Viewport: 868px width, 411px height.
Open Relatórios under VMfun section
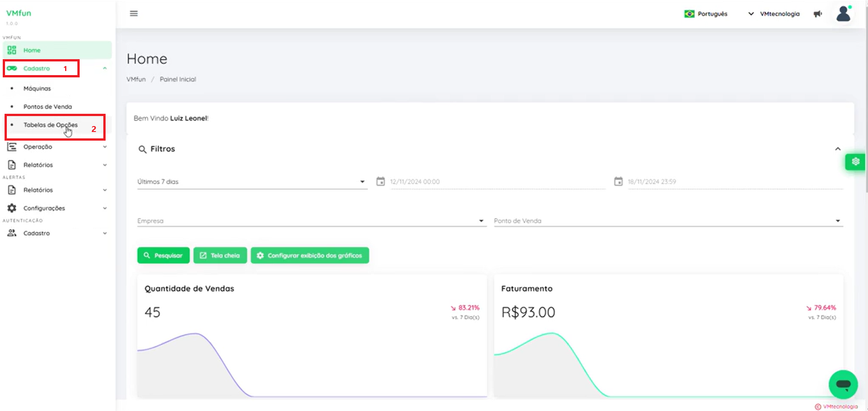tap(38, 165)
